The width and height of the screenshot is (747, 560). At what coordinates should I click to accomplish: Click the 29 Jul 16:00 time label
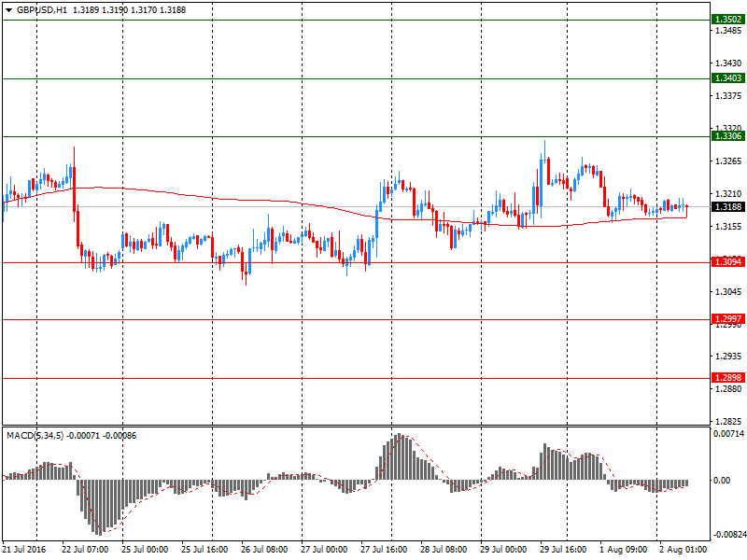click(x=563, y=550)
